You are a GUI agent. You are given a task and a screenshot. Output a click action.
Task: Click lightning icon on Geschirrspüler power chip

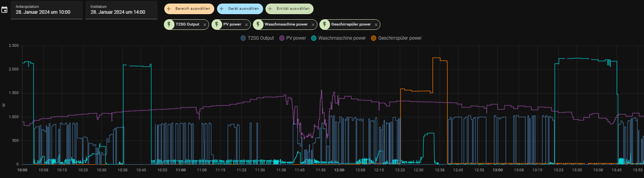click(325, 24)
